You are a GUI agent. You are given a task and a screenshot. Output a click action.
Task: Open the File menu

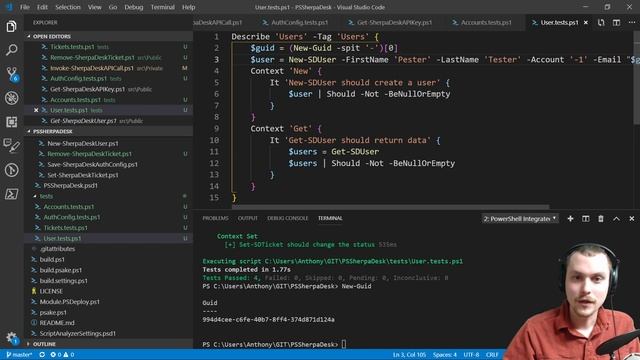[25, 7]
